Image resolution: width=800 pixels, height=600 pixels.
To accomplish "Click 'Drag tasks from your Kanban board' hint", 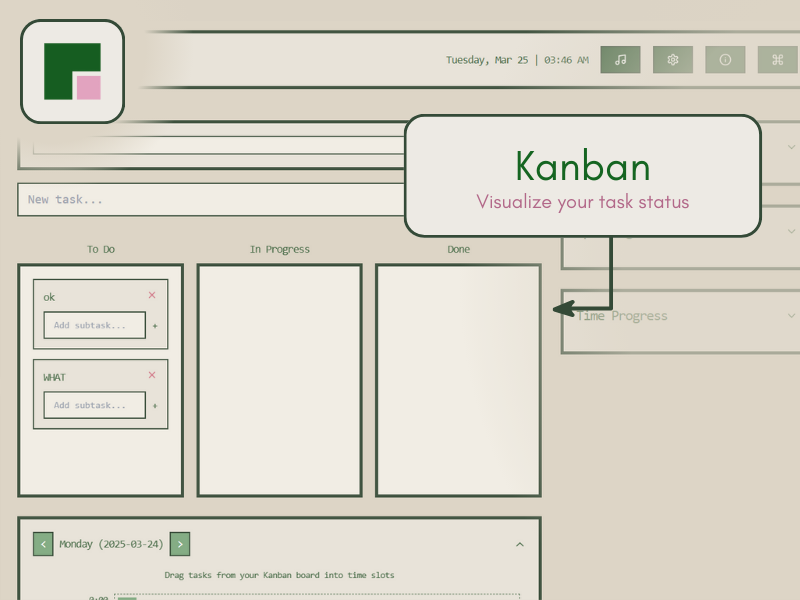I will (x=279, y=575).
